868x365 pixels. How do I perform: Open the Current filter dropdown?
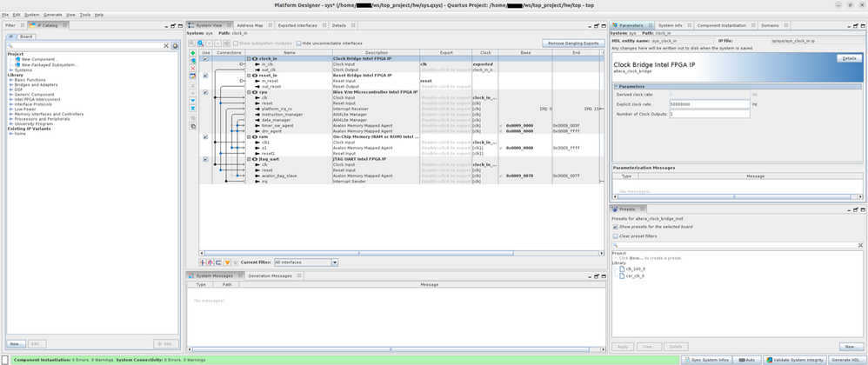pos(306,262)
